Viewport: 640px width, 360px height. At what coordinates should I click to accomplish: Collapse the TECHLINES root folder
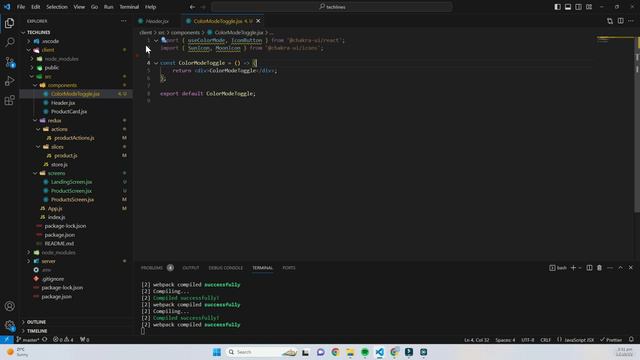(x=23, y=32)
